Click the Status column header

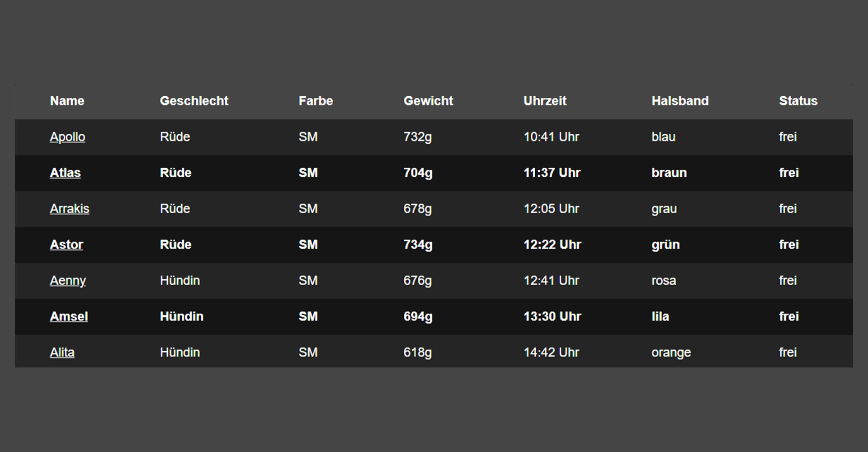[x=798, y=101]
